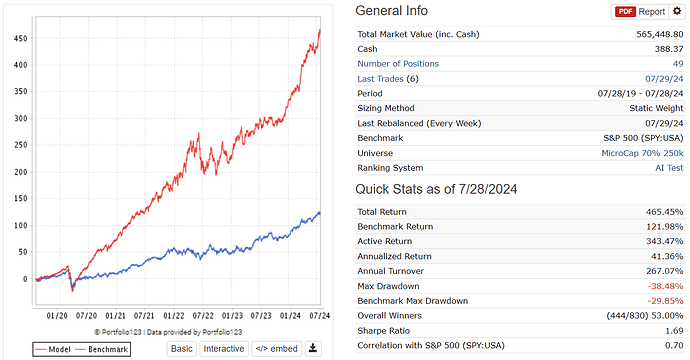Toggle the Model series in legend
The image size is (690, 360).
tap(52, 349)
